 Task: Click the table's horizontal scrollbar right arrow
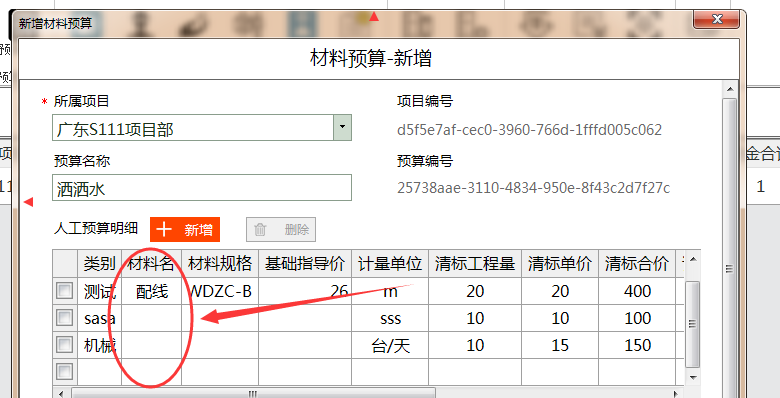click(x=676, y=394)
